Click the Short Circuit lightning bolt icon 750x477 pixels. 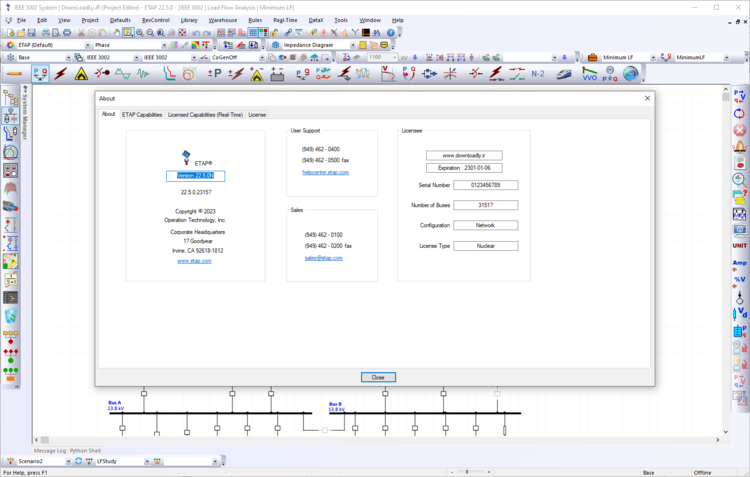tap(60, 74)
